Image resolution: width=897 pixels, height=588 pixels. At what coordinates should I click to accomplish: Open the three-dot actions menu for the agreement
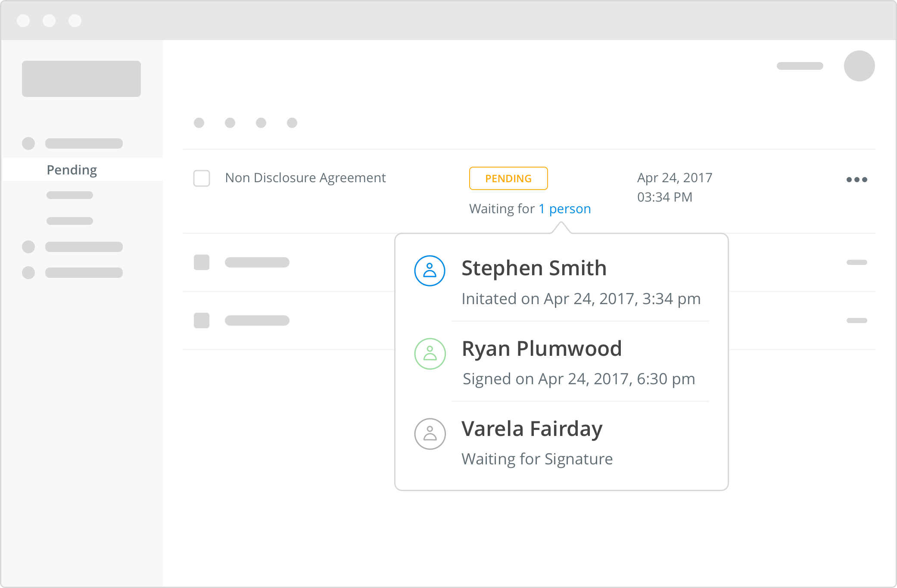(857, 180)
